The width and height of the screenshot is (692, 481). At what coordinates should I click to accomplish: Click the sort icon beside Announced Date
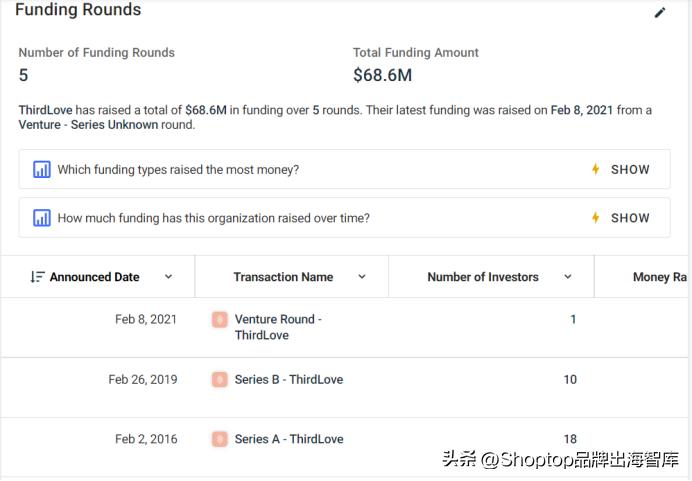coord(37,277)
